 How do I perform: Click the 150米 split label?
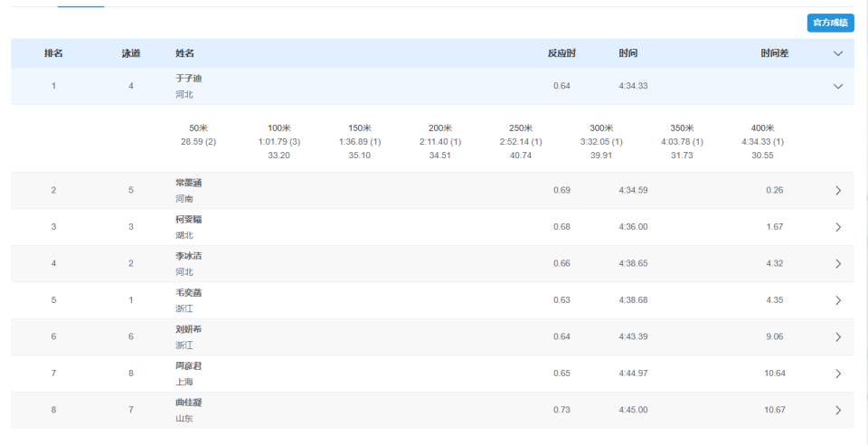click(360, 128)
